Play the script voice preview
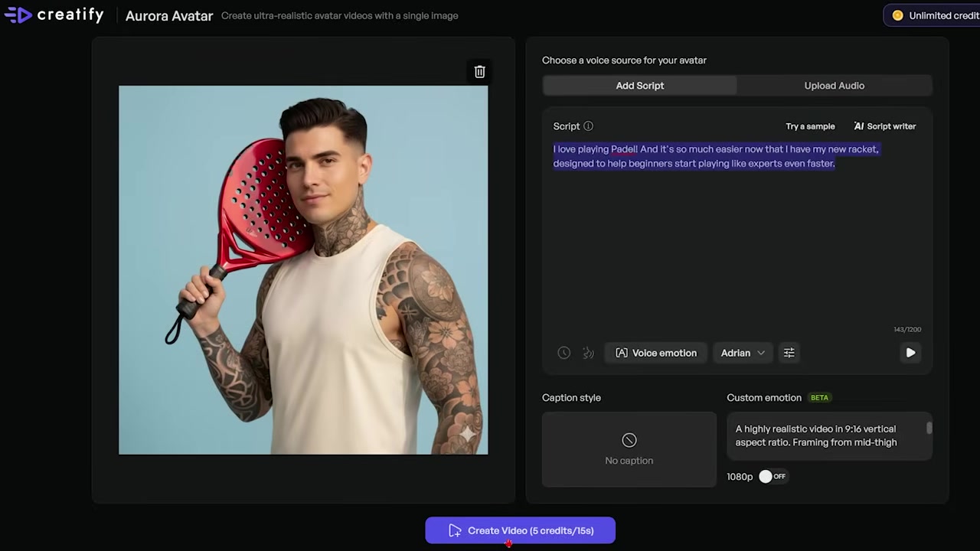The height and width of the screenshot is (551, 980). click(x=910, y=353)
